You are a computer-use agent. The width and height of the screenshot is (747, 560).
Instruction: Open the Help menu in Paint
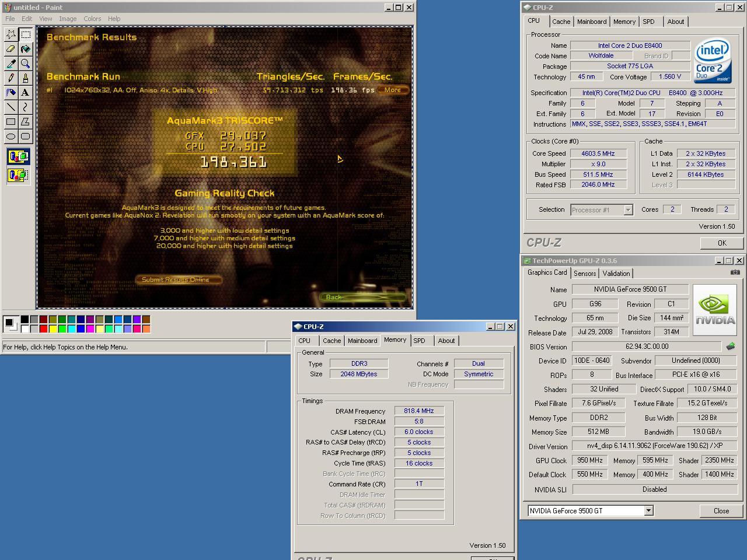[114, 19]
